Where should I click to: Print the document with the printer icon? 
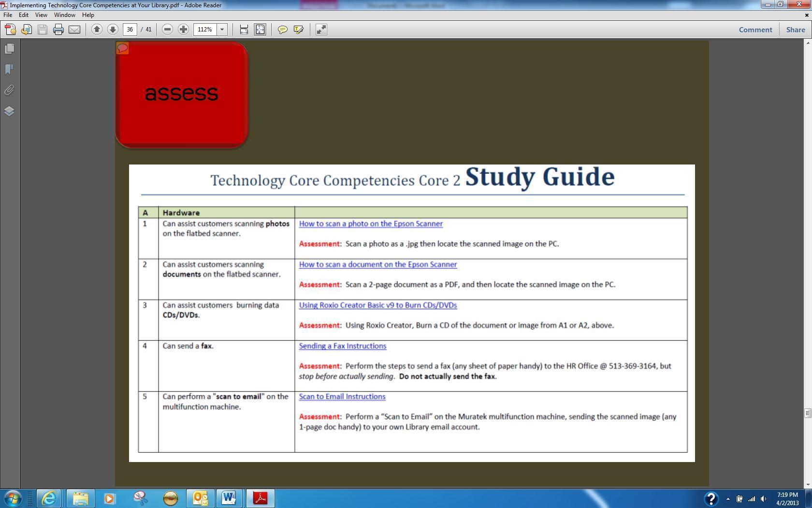[58, 30]
